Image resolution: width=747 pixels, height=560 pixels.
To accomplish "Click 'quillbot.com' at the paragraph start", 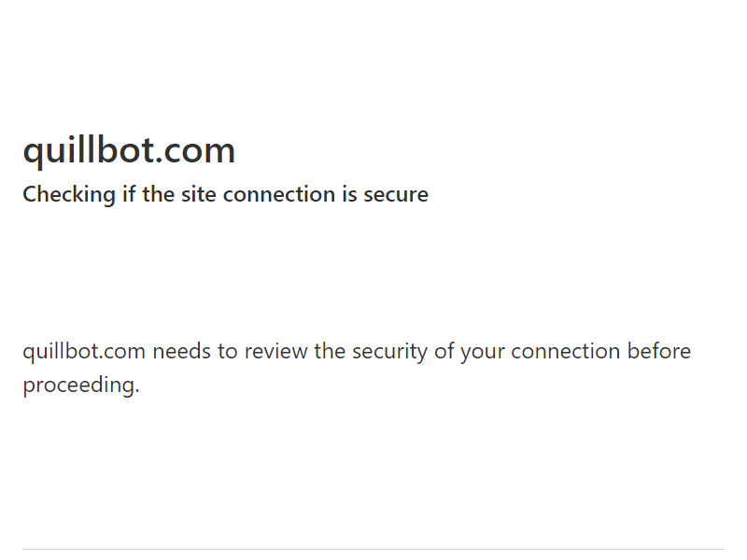I will [x=84, y=352].
